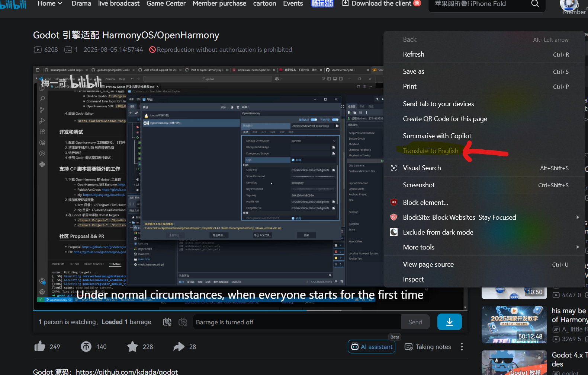Select Save as from the context menu

pyautogui.click(x=484, y=71)
